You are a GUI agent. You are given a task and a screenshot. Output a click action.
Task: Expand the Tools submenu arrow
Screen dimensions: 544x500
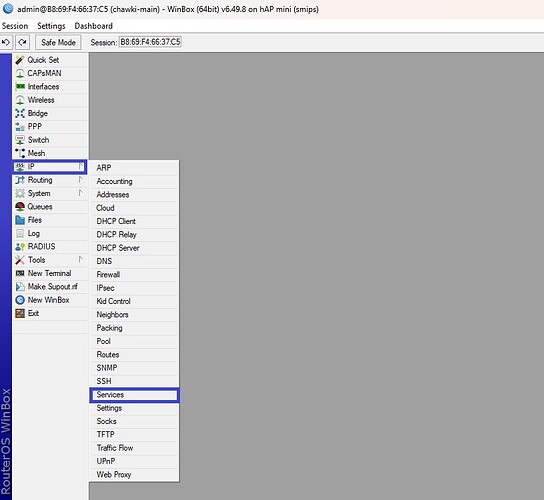click(80, 260)
